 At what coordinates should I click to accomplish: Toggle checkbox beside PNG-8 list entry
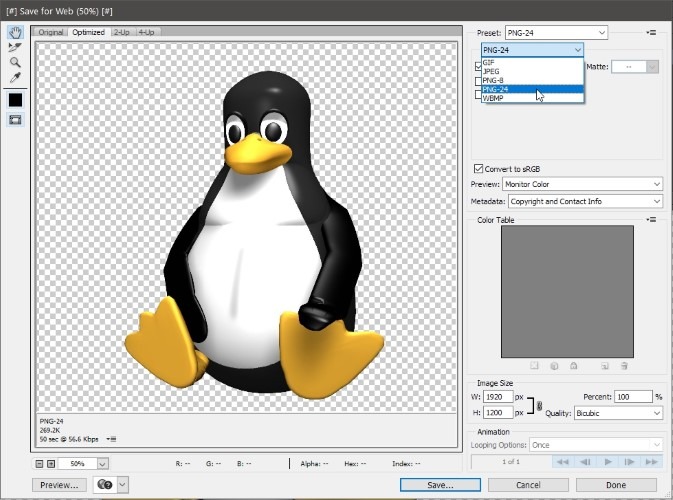pyautogui.click(x=478, y=81)
